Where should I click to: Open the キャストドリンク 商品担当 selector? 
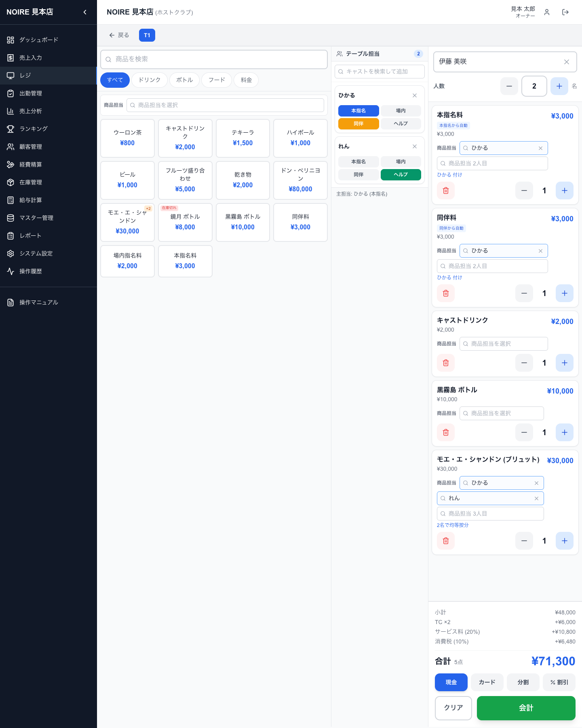pyautogui.click(x=504, y=344)
